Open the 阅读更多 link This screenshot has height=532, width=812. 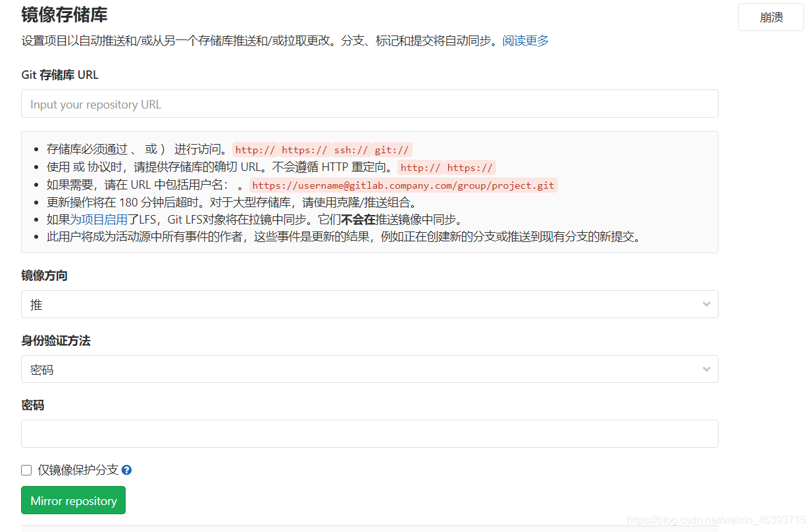(525, 40)
